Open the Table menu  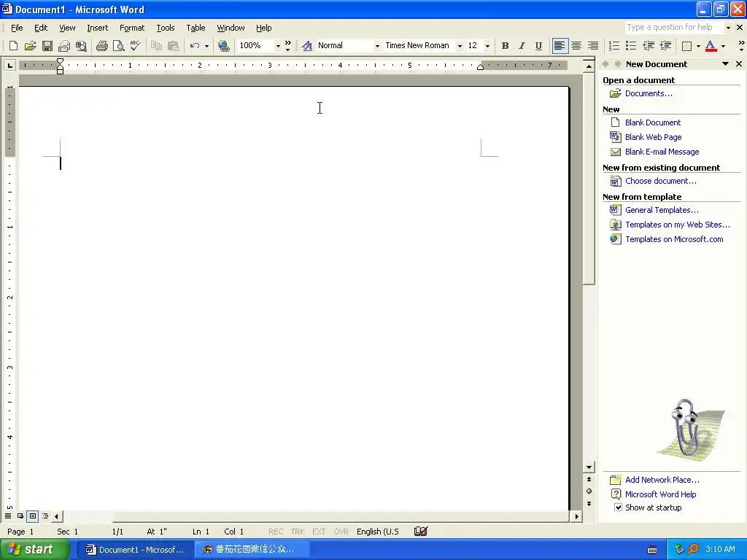point(196,28)
